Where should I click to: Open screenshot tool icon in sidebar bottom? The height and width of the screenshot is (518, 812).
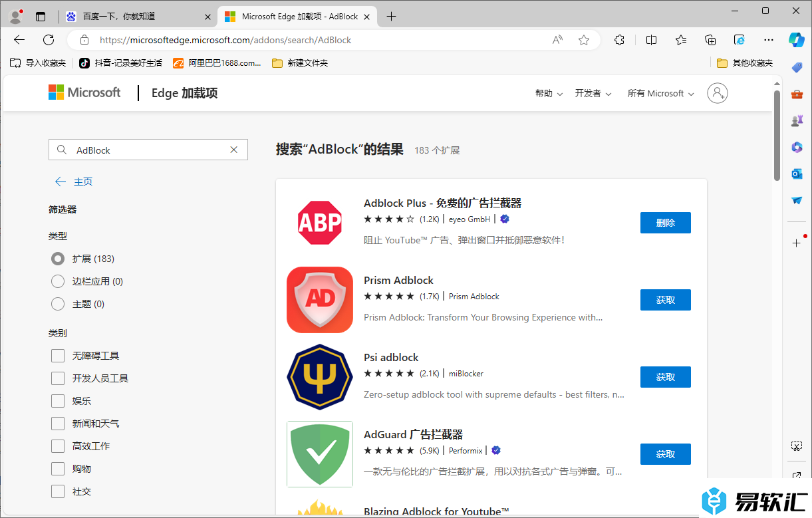click(x=797, y=446)
